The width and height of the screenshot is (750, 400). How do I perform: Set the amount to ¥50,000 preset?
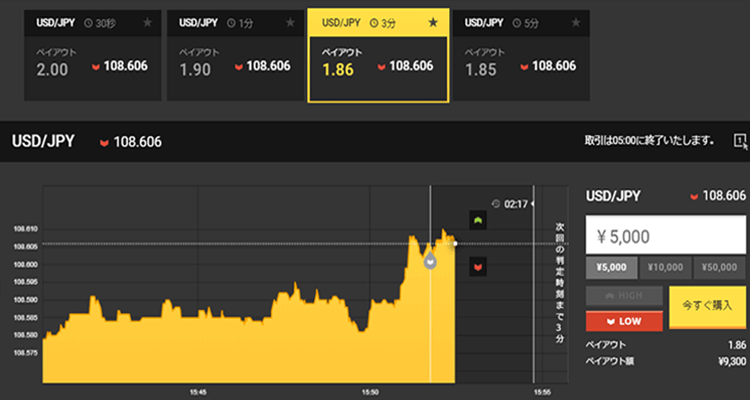pyautogui.click(x=720, y=267)
